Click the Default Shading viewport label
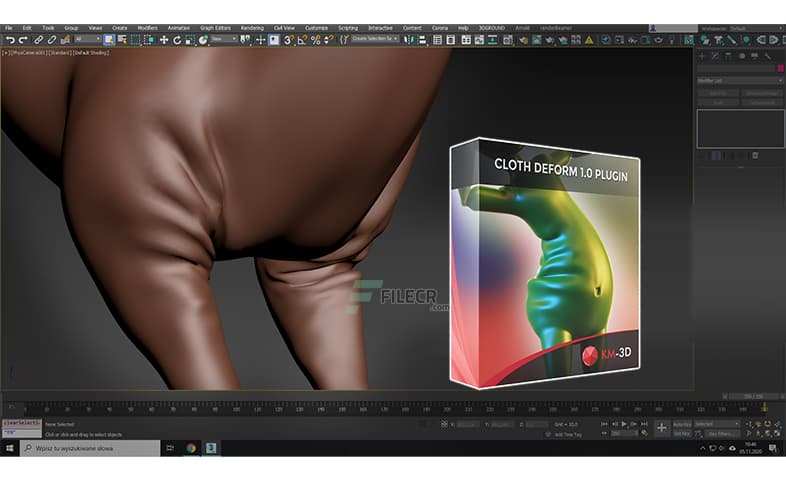Image resolution: width=786 pixels, height=484 pixels. point(91,53)
